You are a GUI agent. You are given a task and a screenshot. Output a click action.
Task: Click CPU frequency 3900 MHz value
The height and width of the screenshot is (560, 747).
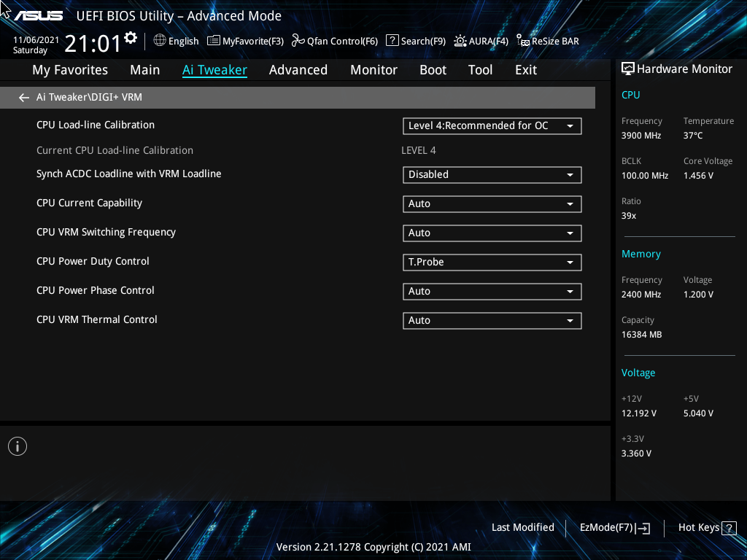[x=640, y=136]
